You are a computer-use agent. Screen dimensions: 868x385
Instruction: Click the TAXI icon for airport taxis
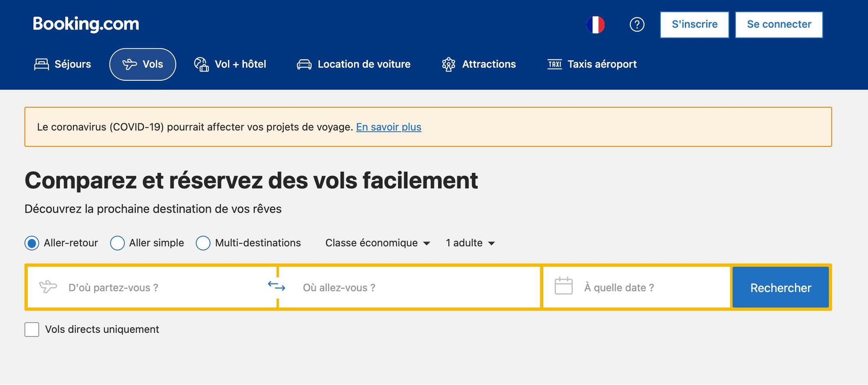pyautogui.click(x=555, y=64)
